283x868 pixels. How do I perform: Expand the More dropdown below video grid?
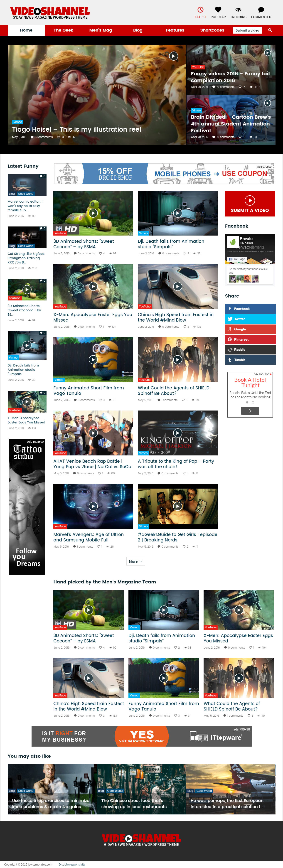click(x=136, y=561)
